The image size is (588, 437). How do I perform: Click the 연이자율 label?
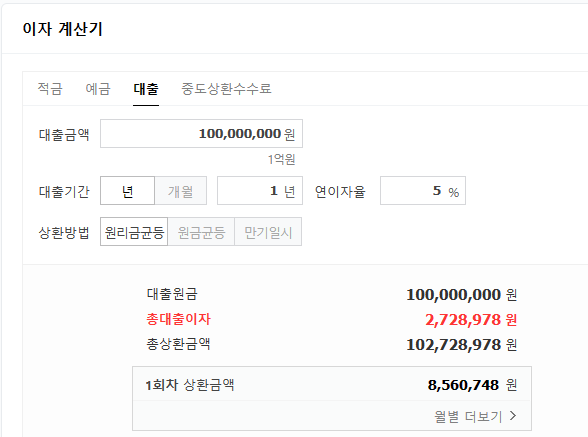340,192
